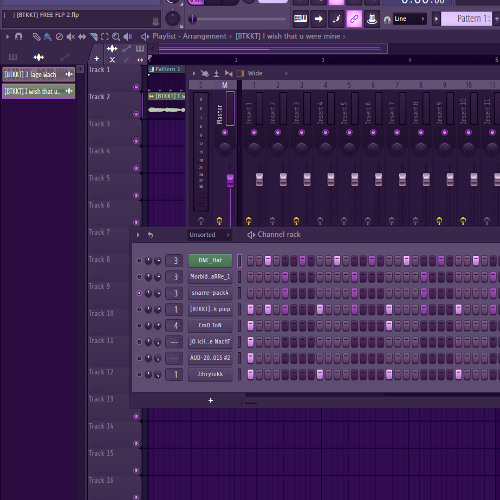Image resolution: width=500 pixels, height=500 pixels.
Task: Click the mixer download arrow icon
Action: coord(216,73)
